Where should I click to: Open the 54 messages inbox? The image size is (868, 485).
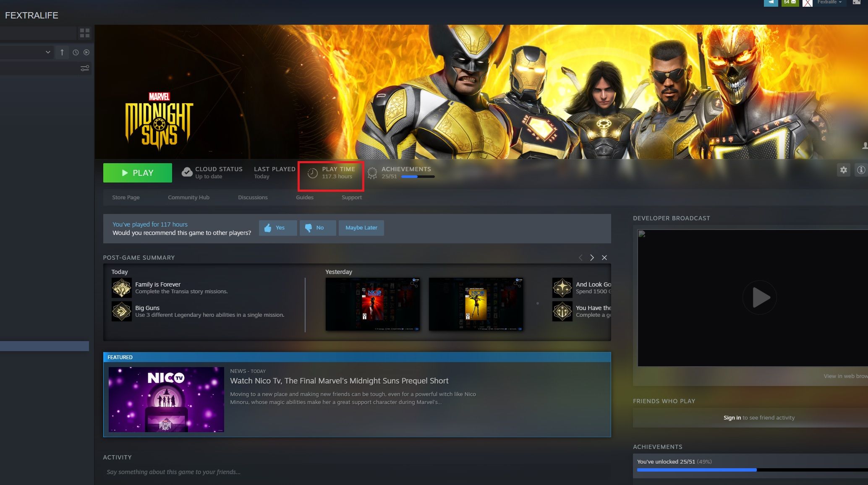coord(790,3)
